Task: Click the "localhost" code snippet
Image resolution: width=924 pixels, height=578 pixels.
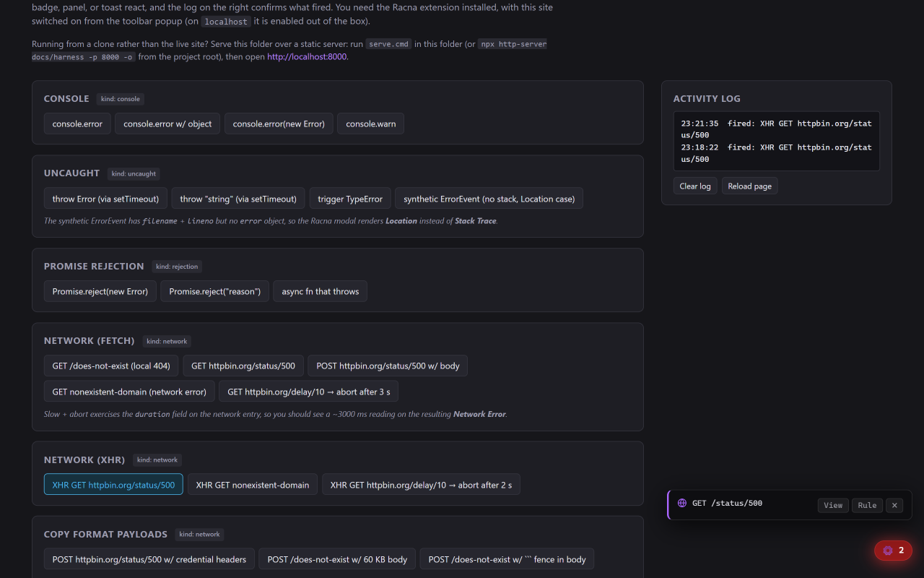Action: [226, 22]
